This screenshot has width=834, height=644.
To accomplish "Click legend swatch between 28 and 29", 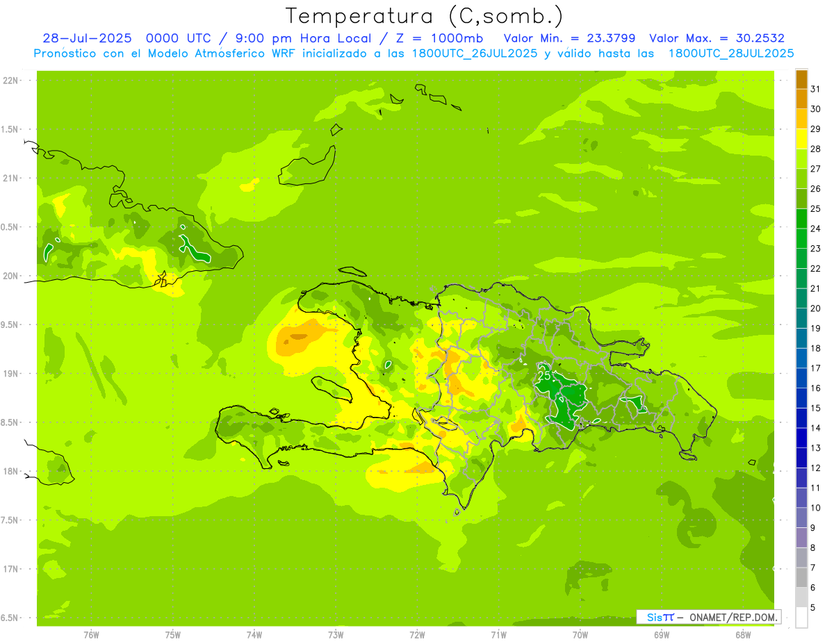I will [x=801, y=139].
